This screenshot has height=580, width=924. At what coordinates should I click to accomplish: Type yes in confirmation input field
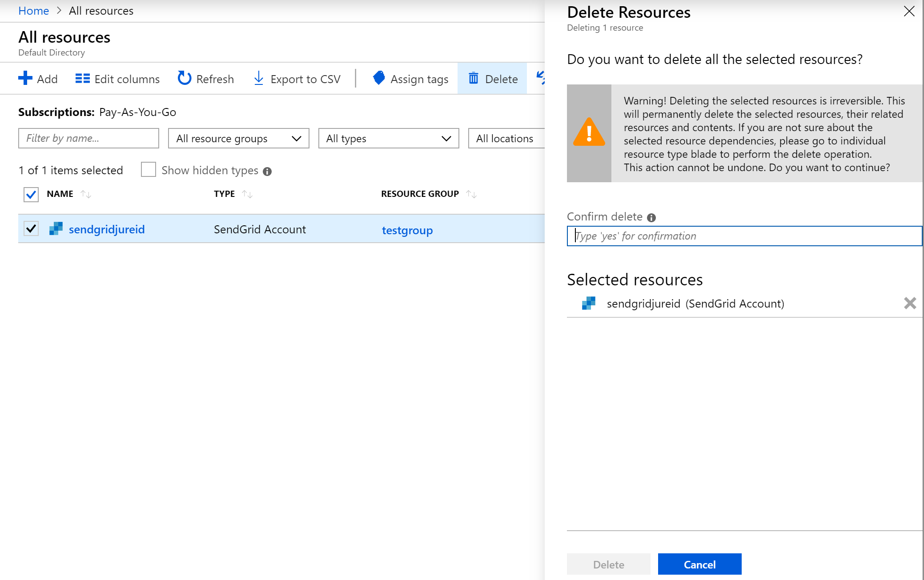click(x=744, y=235)
